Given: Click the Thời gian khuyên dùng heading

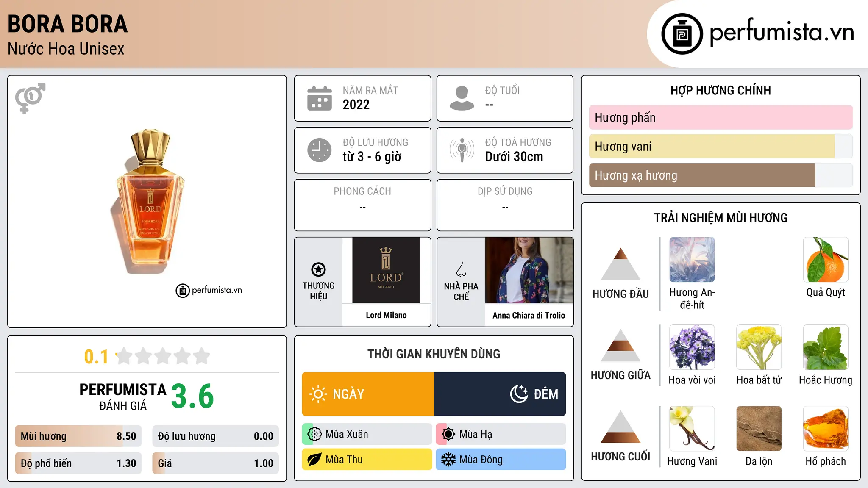Looking at the screenshot, I should pos(434,354).
